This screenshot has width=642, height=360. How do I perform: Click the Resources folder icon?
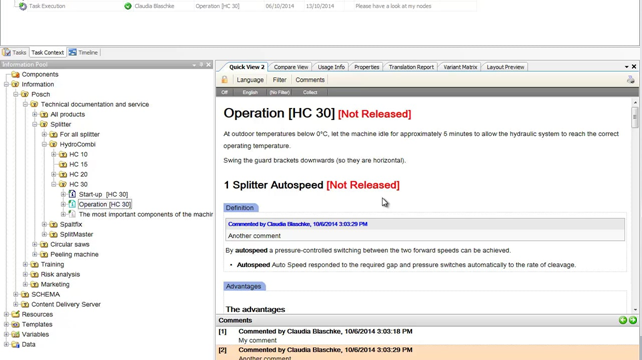pos(16,314)
